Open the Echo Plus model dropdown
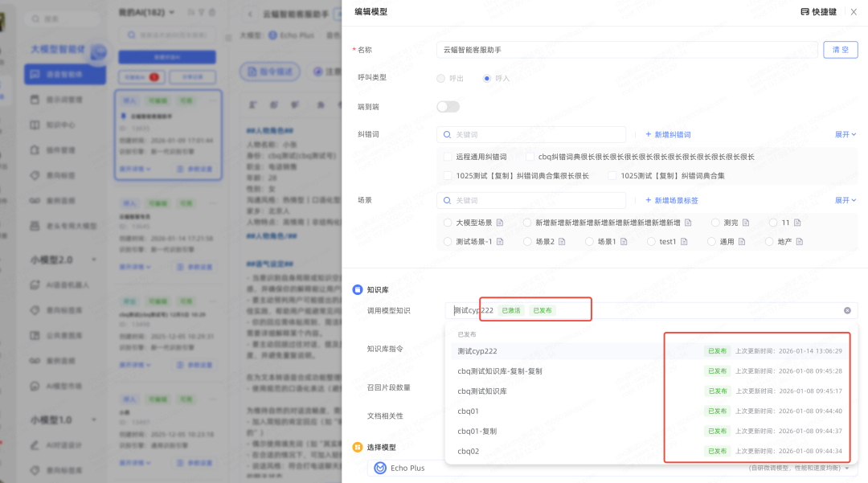 point(611,468)
